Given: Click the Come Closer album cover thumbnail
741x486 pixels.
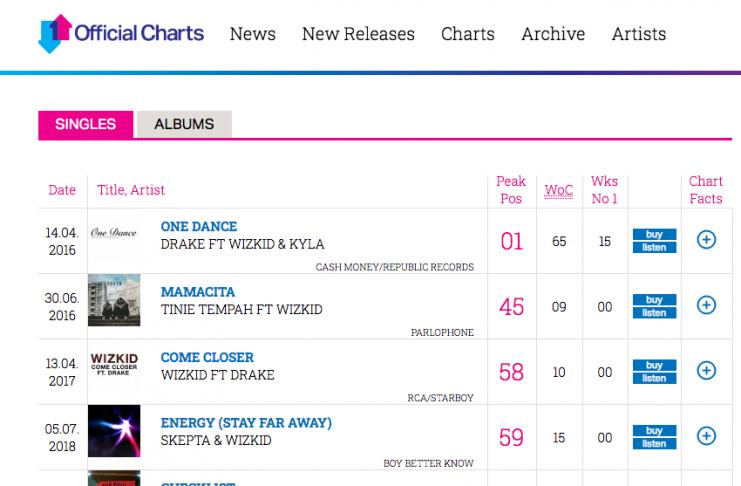Looking at the screenshot, I should point(114,365).
